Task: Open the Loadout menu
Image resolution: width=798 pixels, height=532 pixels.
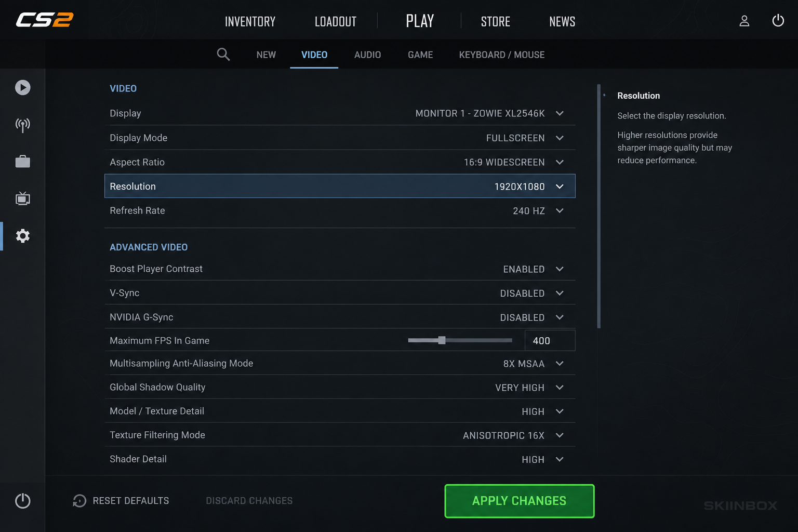Action: pos(336,21)
